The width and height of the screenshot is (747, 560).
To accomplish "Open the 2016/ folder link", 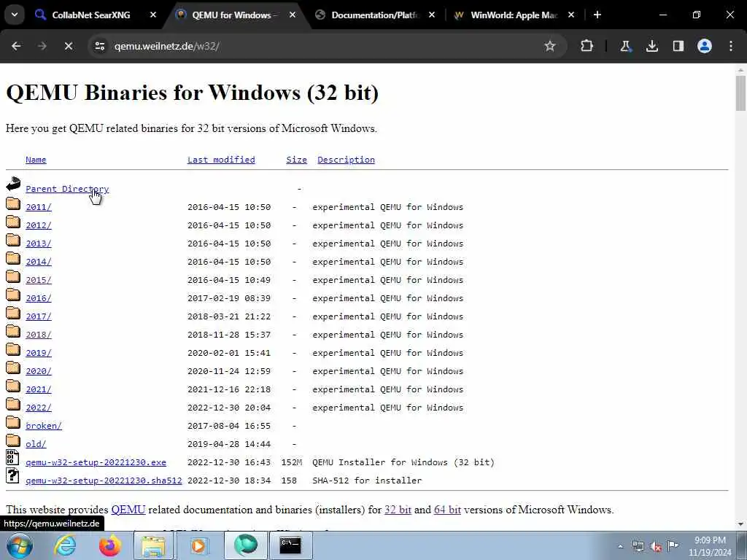I will point(39,298).
